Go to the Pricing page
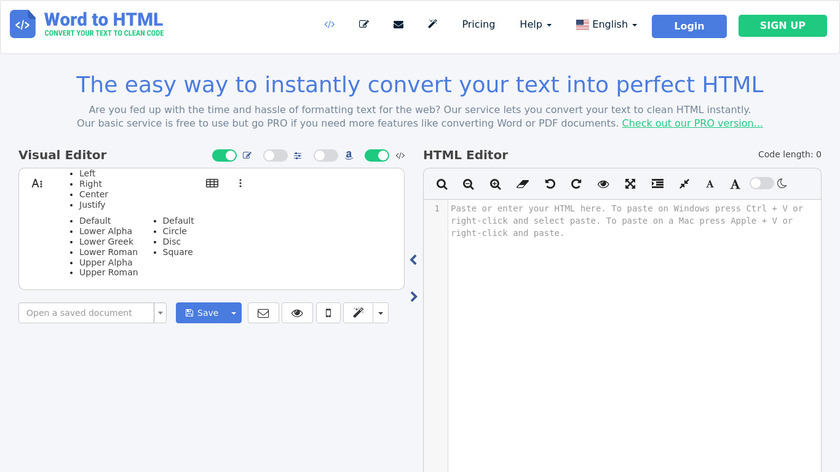Screen dimensions: 840x472 coord(478,25)
